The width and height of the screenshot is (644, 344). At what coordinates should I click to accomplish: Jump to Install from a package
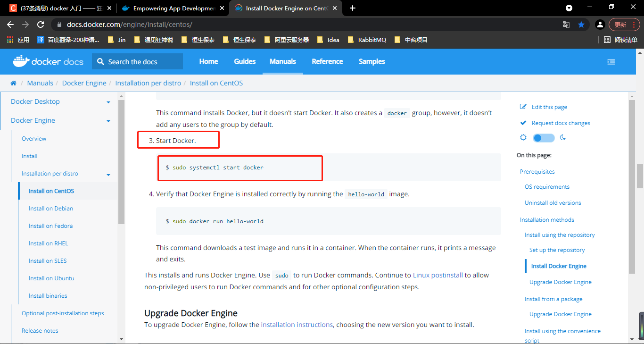click(x=553, y=299)
